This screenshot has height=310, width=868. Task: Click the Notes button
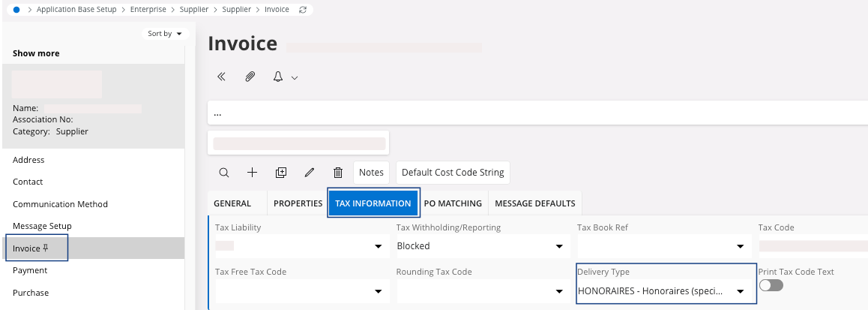pos(371,173)
